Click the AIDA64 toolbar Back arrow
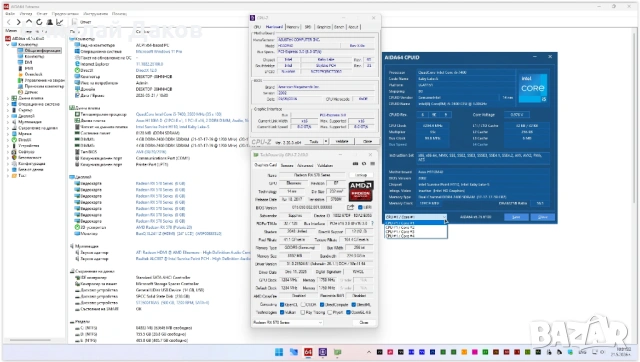640x362 pixels. 9,22
